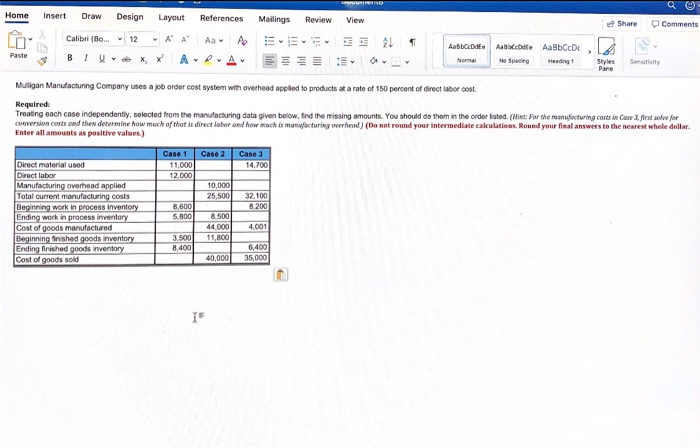Click the Cut scissors icon

point(42,34)
